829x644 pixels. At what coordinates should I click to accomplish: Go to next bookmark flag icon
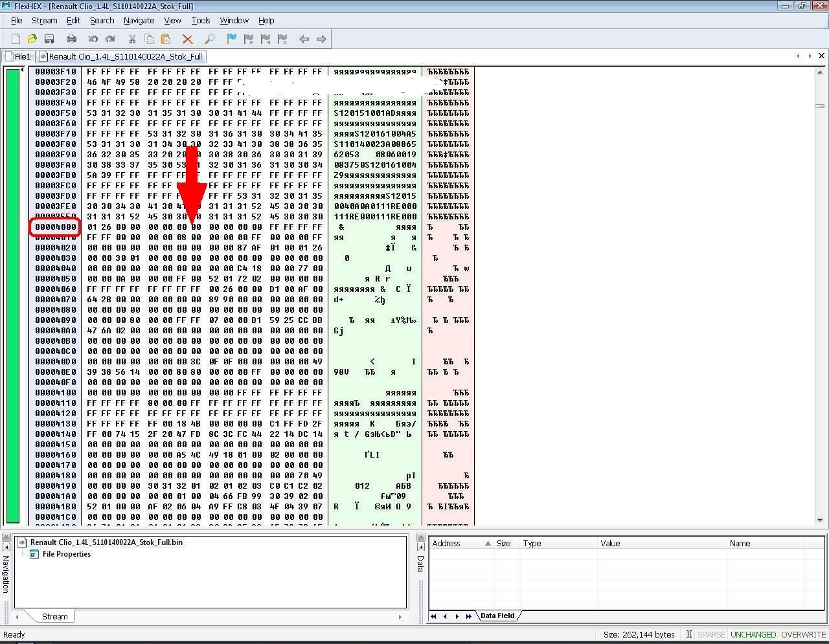tap(249, 39)
